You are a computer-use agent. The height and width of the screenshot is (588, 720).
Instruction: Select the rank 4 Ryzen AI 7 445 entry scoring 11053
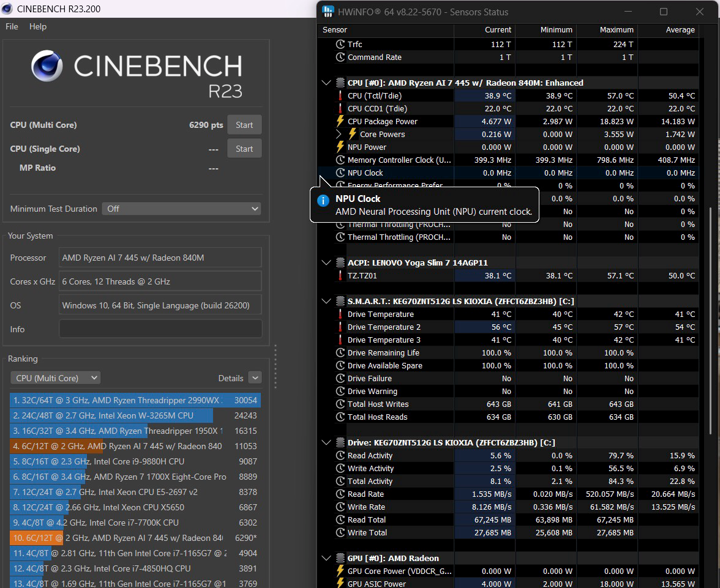tap(135, 446)
